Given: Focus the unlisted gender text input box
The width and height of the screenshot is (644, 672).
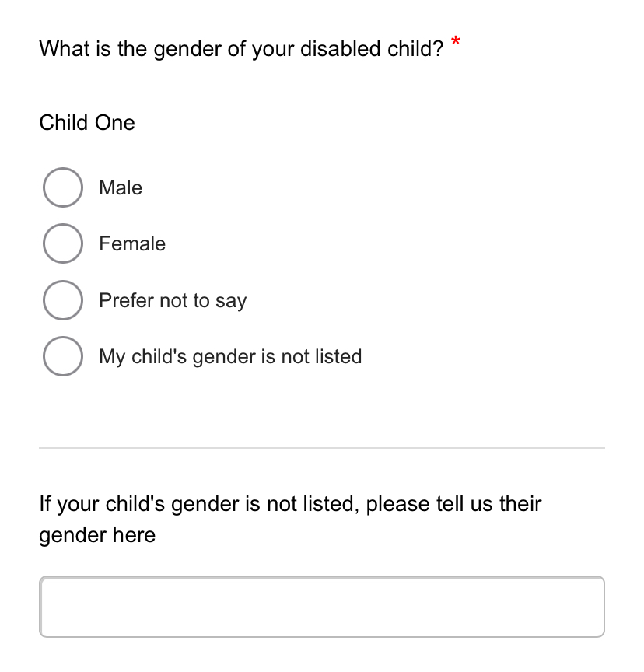Looking at the screenshot, I should pos(322,607).
